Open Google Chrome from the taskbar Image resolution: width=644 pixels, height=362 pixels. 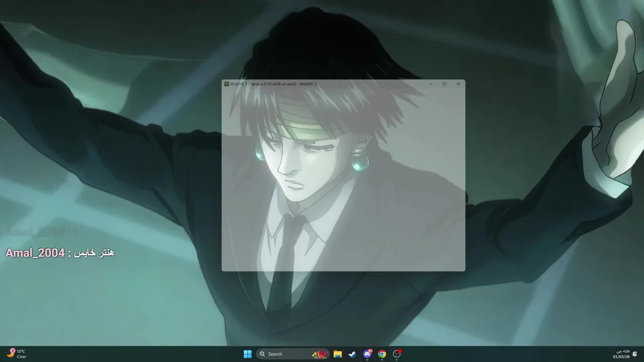[382, 354]
